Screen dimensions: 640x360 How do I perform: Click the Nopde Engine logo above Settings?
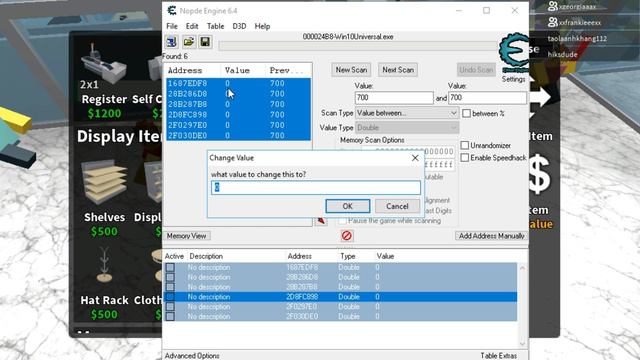click(x=513, y=53)
